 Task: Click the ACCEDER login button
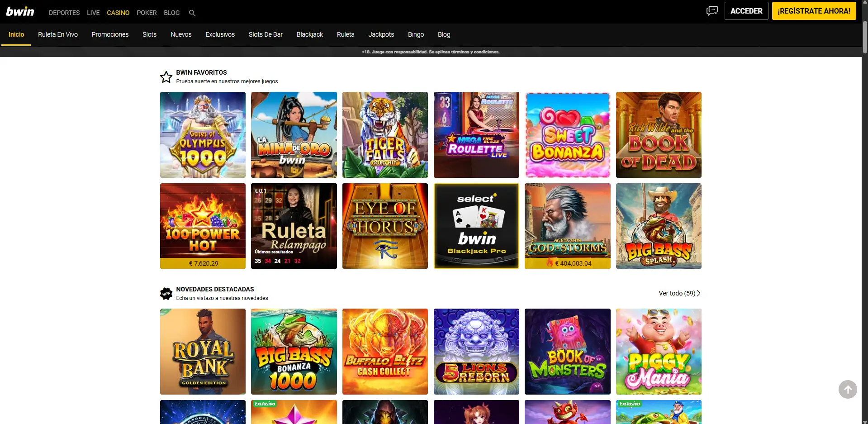pos(746,10)
